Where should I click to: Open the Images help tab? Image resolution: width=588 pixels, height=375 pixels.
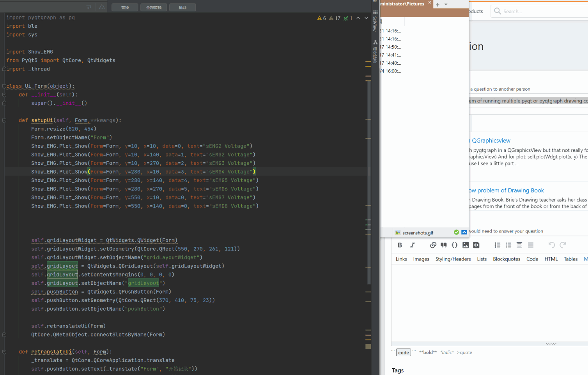tap(421, 259)
